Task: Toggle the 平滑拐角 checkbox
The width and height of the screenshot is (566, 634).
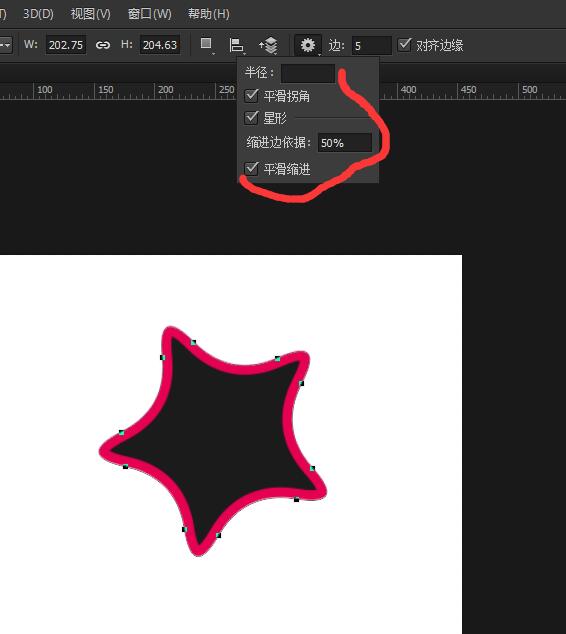Action: pos(251,95)
